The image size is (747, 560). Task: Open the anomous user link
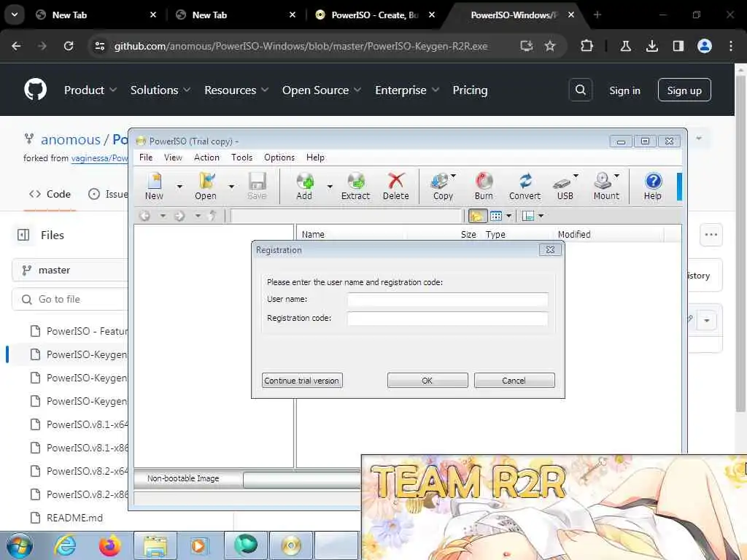(x=71, y=139)
